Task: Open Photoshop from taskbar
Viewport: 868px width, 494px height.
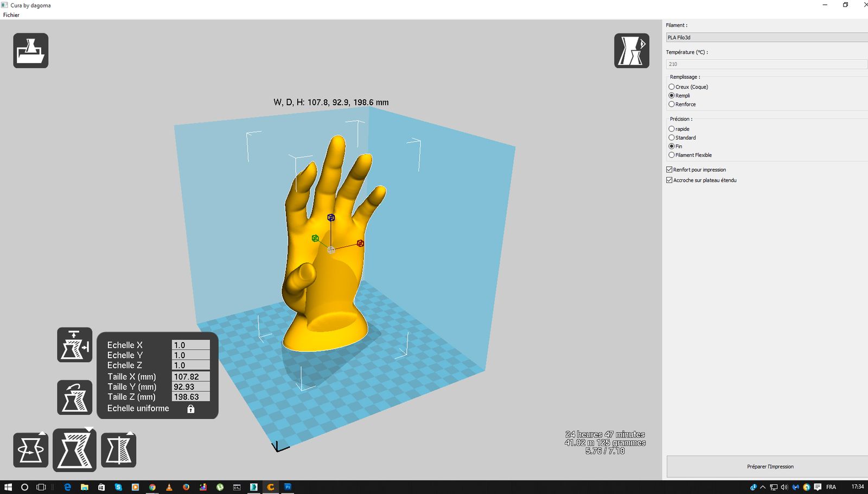Action: point(288,487)
